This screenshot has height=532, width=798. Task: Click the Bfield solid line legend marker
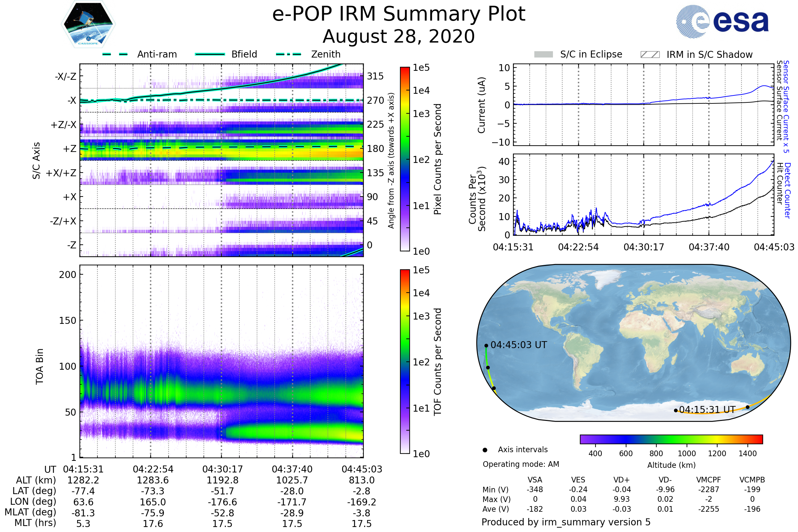point(210,54)
